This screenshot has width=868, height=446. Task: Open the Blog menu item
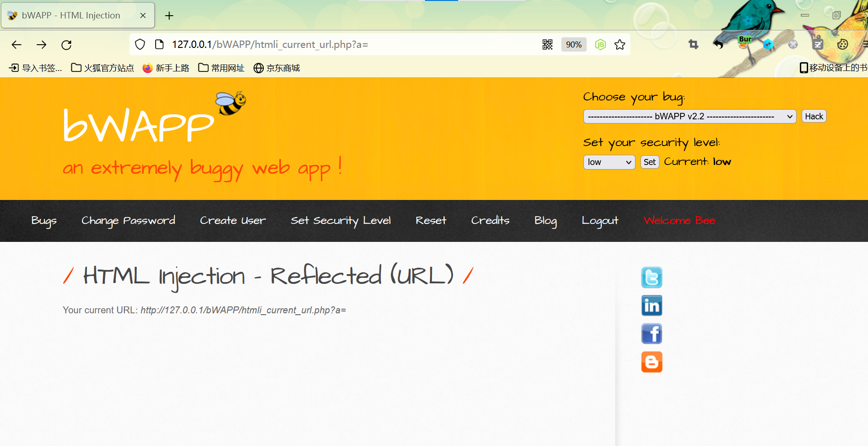pyautogui.click(x=545, y=221)
